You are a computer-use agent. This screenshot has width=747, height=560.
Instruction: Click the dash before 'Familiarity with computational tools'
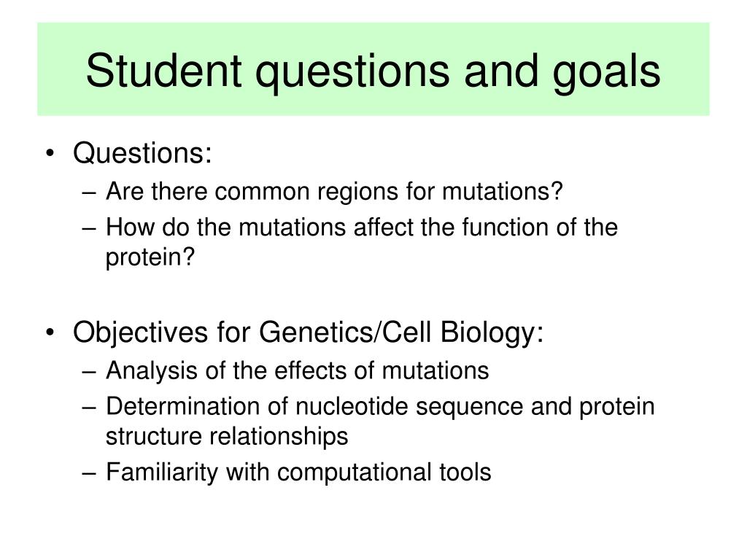point(89,474)
